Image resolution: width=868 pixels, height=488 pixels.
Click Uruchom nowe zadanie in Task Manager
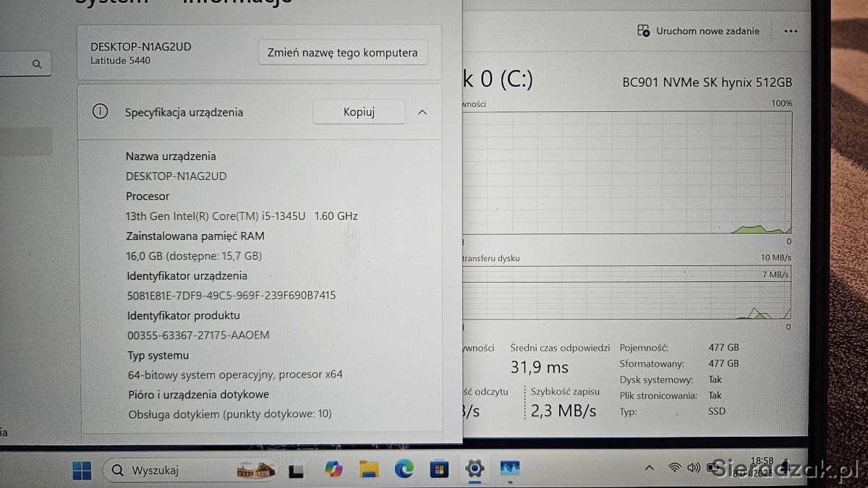[x=698, y=31]
